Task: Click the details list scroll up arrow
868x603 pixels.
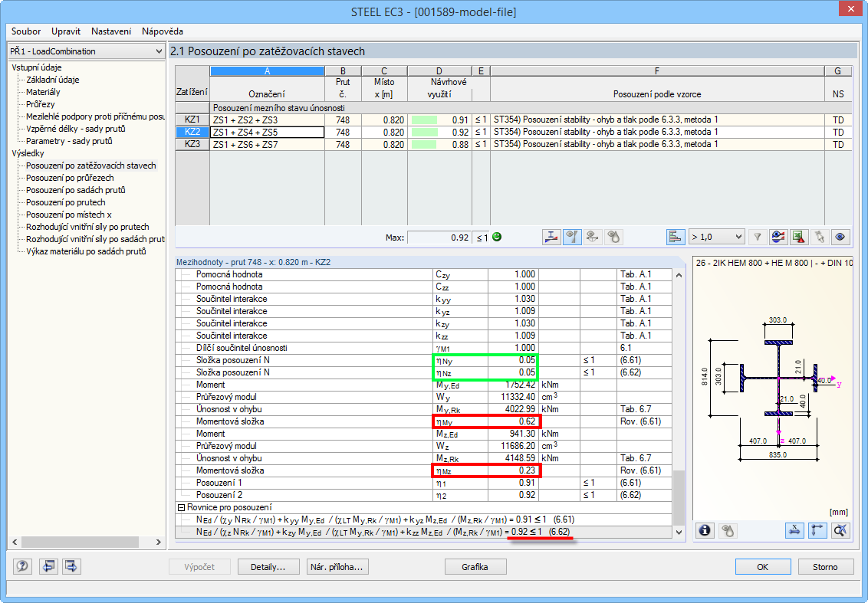Action: [x=679, y=275]
